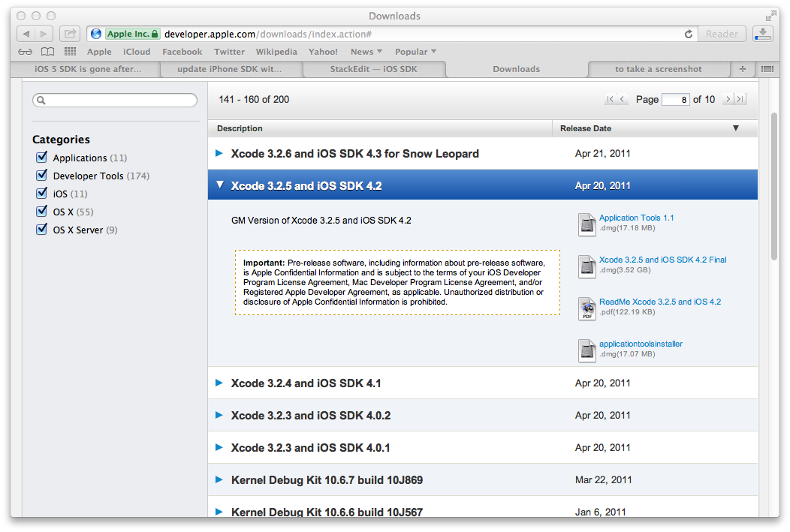Switch to StackEdit — iOS SDK tab

[373, 69]
